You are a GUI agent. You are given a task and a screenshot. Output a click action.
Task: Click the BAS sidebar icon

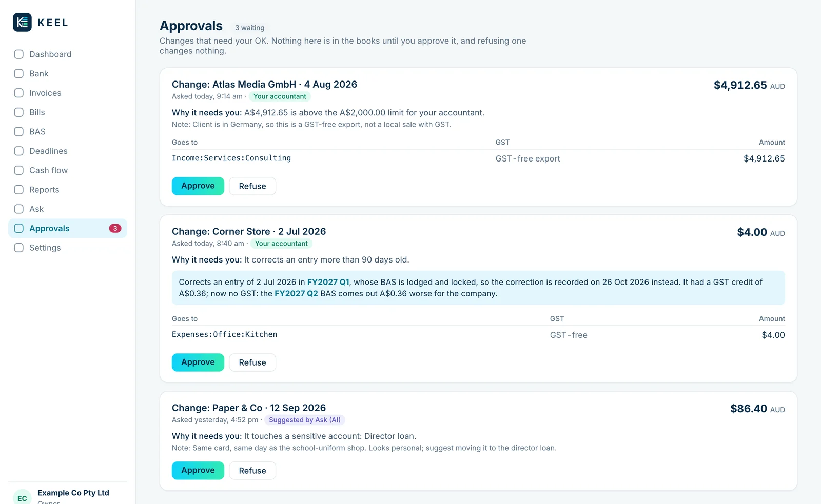[19, 131]
